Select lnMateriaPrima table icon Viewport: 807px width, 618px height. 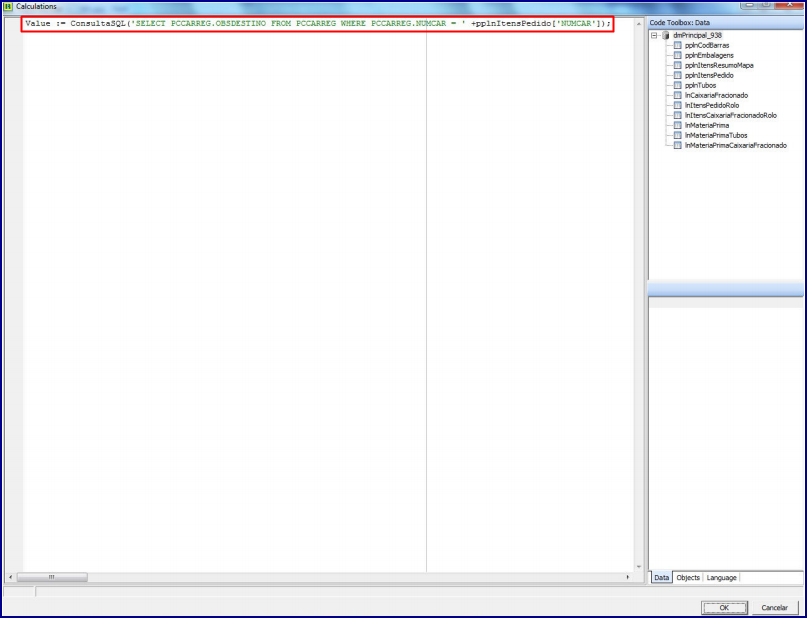click(677, 125)
